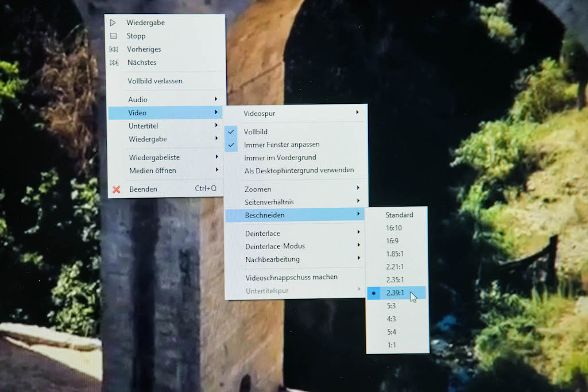Select the 2.39:1 crop ratio
Viewport: 588px width, 392px height.
click(397, 293)
